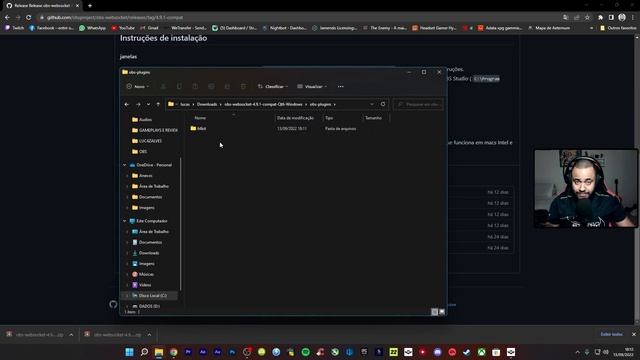Sort by the Tipo column header
The width and height of the screenshot is (640, 360).
click(x=329, y=118)
